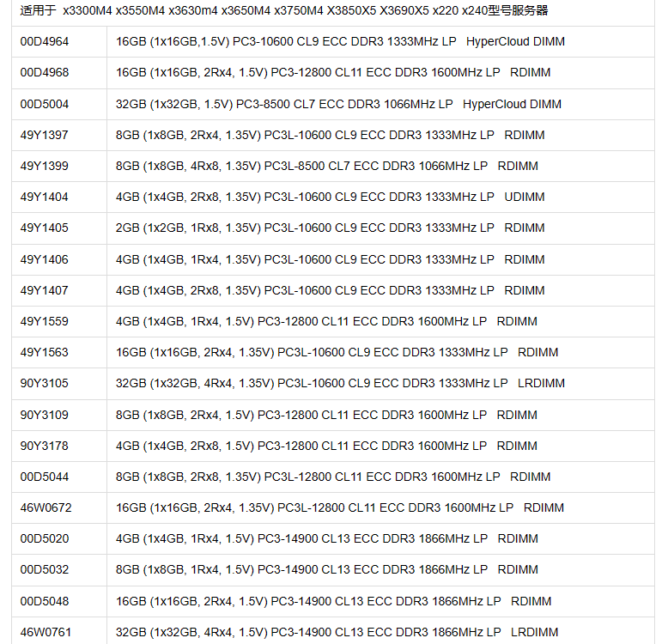Click part number 00D4964 cell
This screenshot has width=668, height=644.
pyautogui.click(x=45, y=42)
